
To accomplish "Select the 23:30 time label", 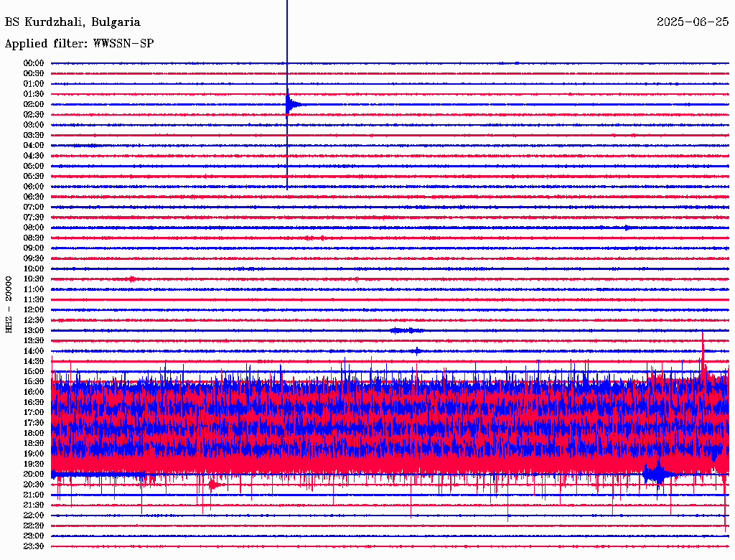I will point(34,546).
